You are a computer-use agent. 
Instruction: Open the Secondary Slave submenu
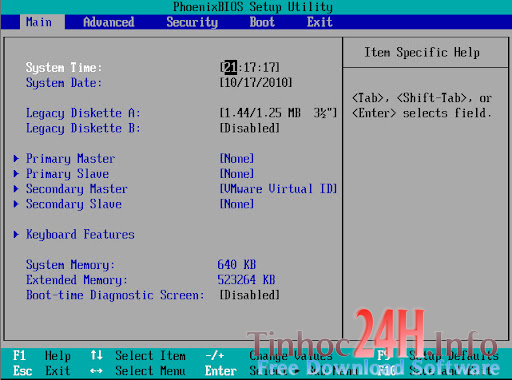pyautogui.click(x=74, y=204)
